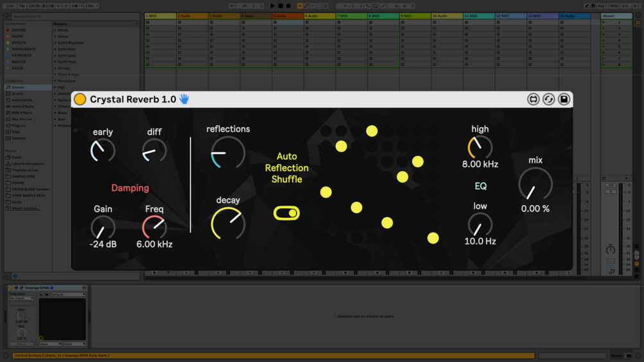Viewport: 644px width, 362px height.
Task: Click the EQ high knob
Action: [x=480, y=148]
